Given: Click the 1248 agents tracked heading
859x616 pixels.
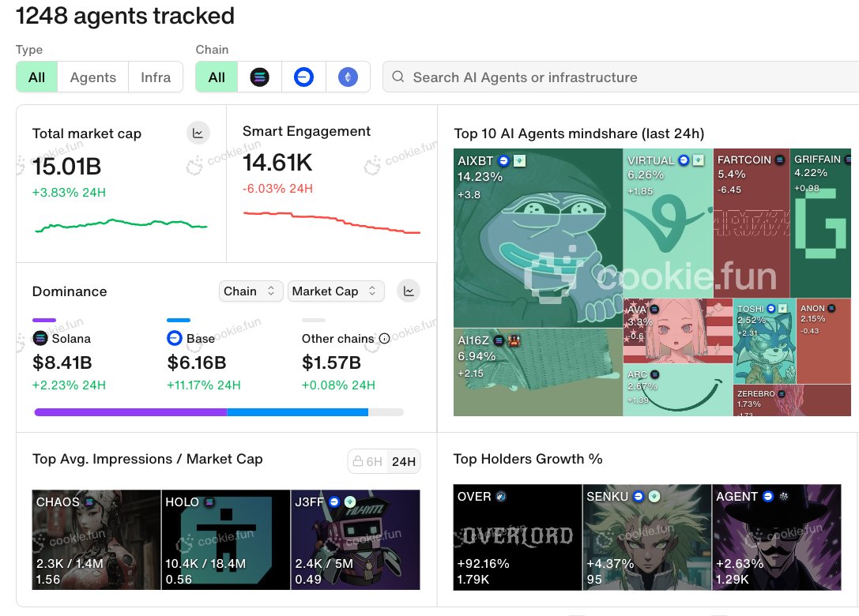Looking at the screenshot, I should (125, 15).
